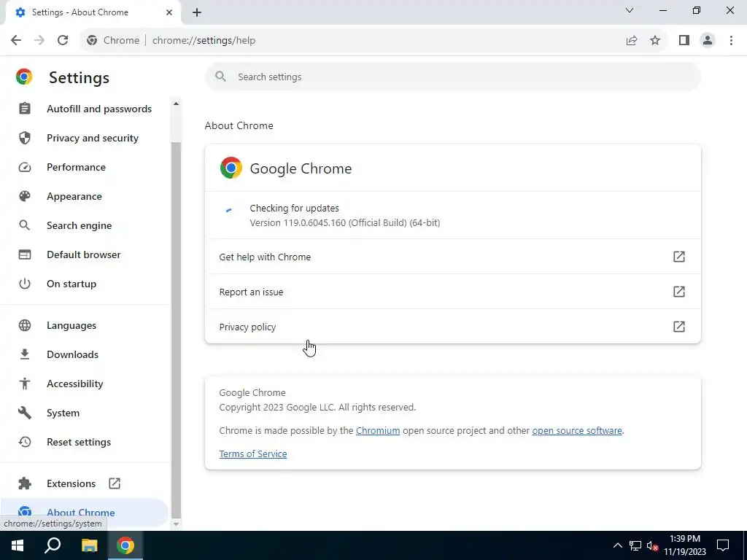Open the Terms of Service link
Image resolution: width=747 pixels, height=560 pixels.
click(253, 454)
